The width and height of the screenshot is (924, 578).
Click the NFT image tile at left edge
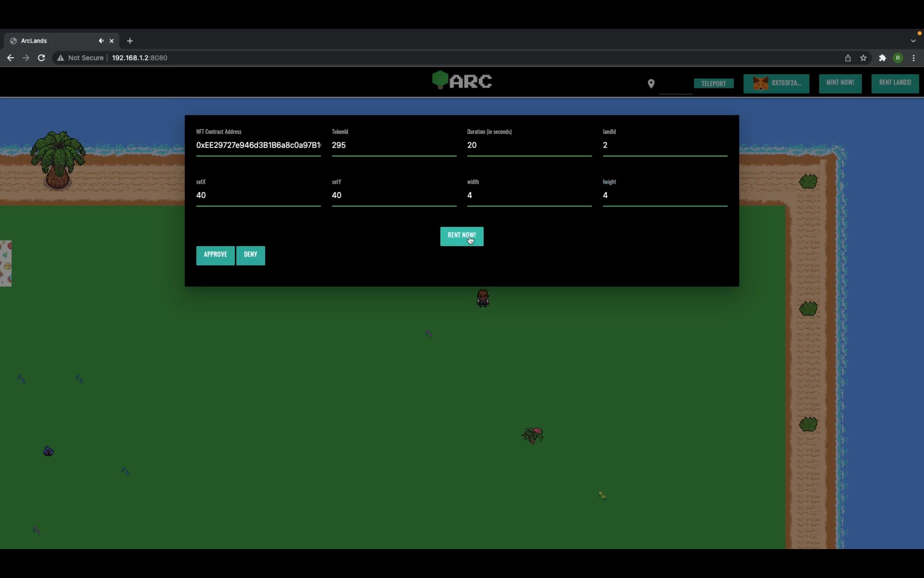(x=6, y=263)
